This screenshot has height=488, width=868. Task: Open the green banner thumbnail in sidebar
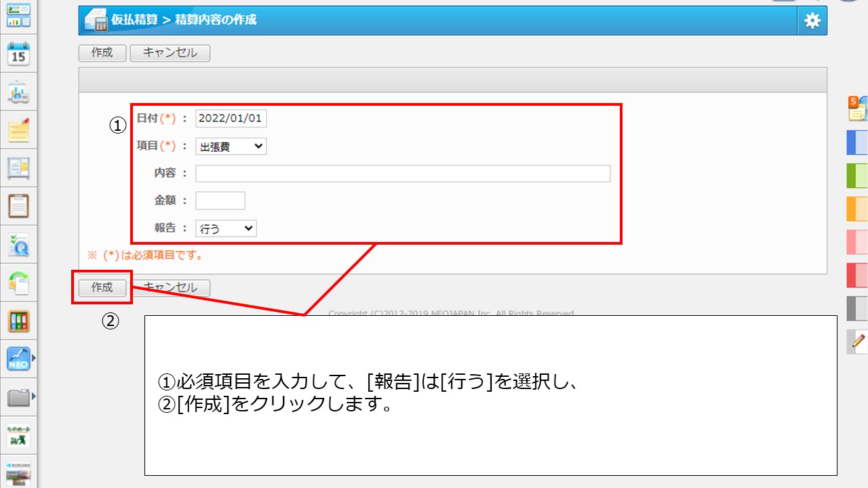tap(18, 435)
